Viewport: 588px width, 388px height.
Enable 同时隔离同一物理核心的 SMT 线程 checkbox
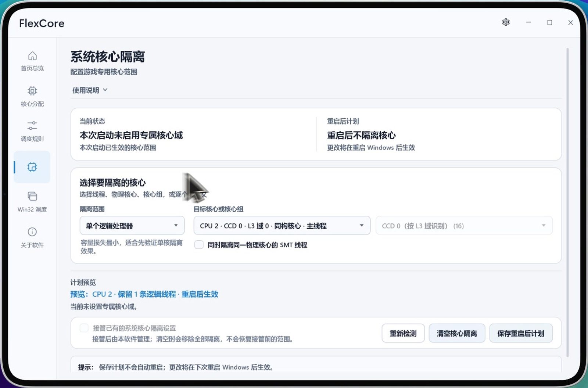tap(199, 245)
